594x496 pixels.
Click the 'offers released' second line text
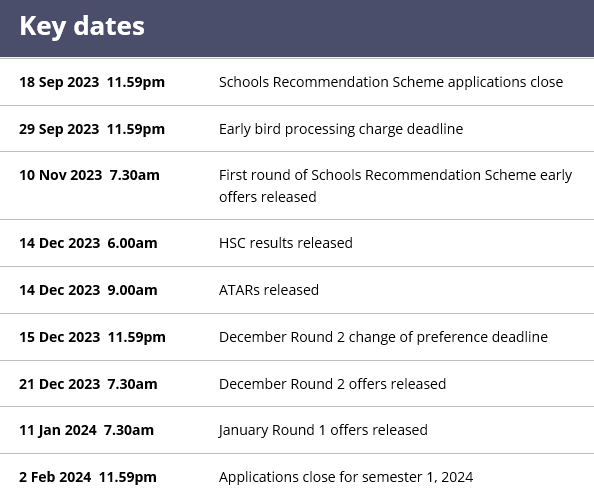[268, 197]
